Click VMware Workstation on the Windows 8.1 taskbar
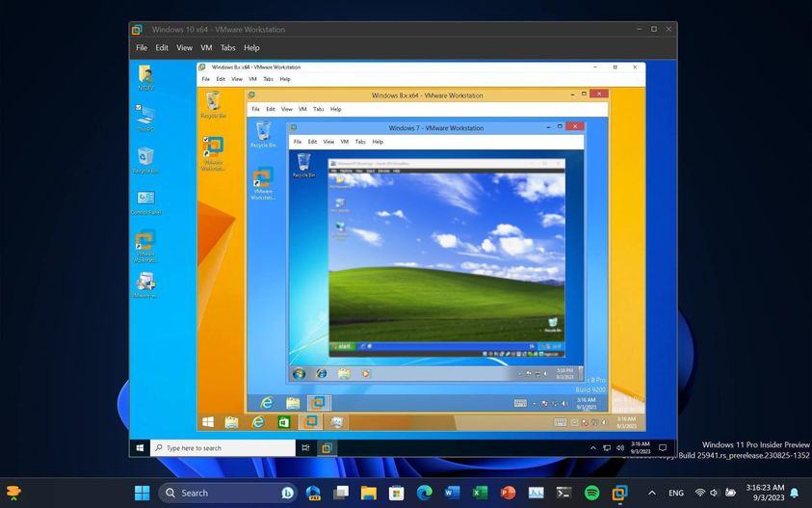 pyautogui.click(x=310, y=422)
